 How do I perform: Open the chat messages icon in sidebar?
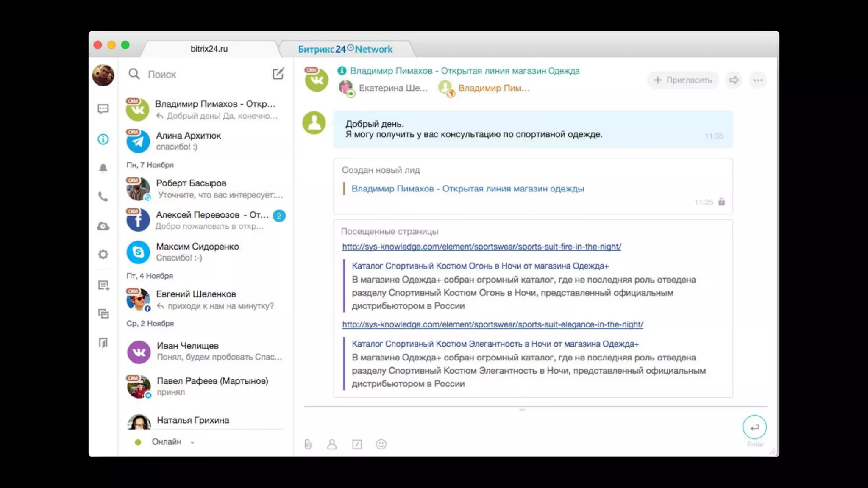[103, 109]
